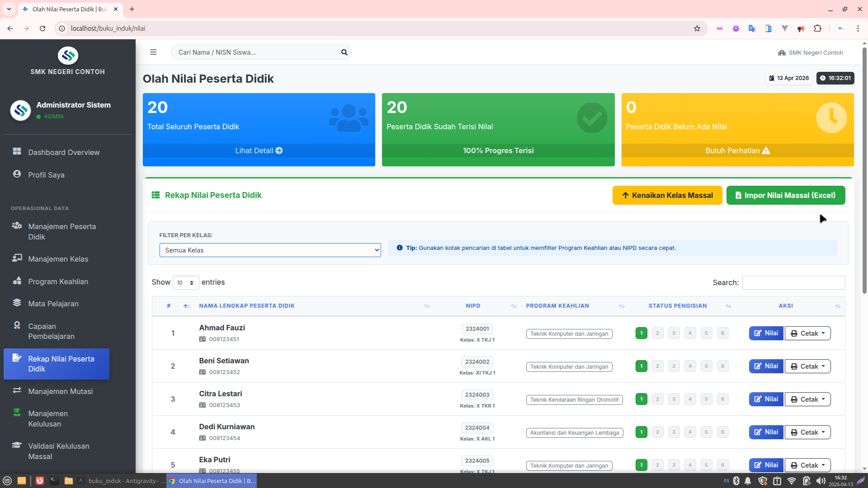Click the terminal icon in the taskbar

(54, 481)
